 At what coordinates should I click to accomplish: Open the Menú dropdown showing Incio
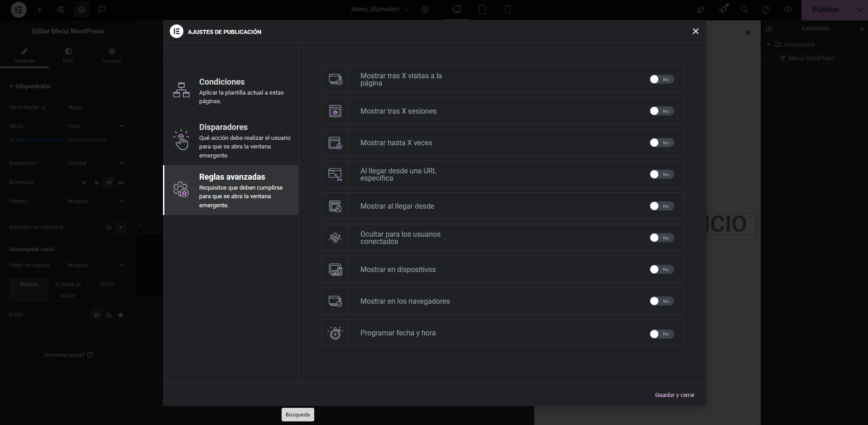(96, 126)
